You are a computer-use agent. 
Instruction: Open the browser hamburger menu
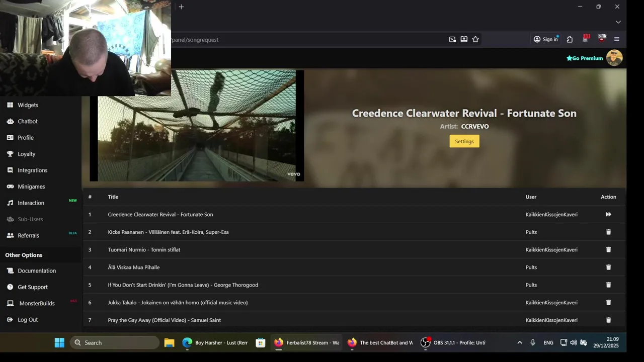[617, 39]
